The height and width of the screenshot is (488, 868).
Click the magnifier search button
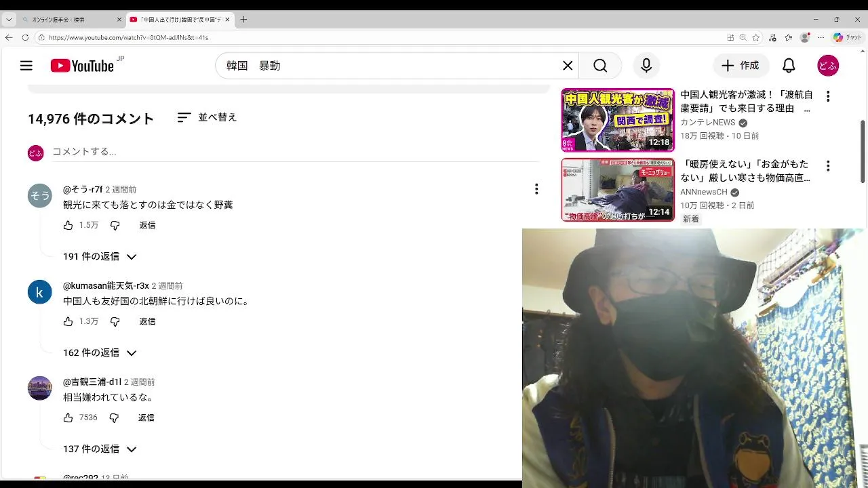[x=600, y=66]
